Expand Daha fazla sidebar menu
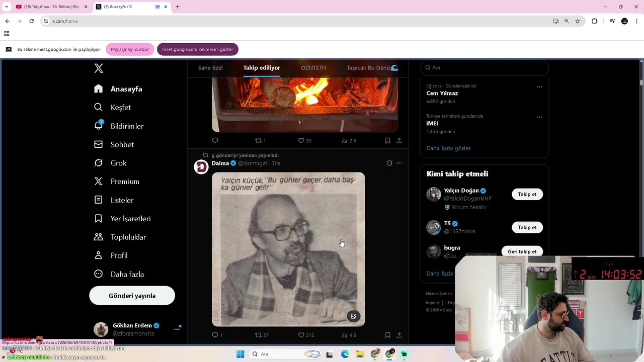 click(x=119, y=274)
